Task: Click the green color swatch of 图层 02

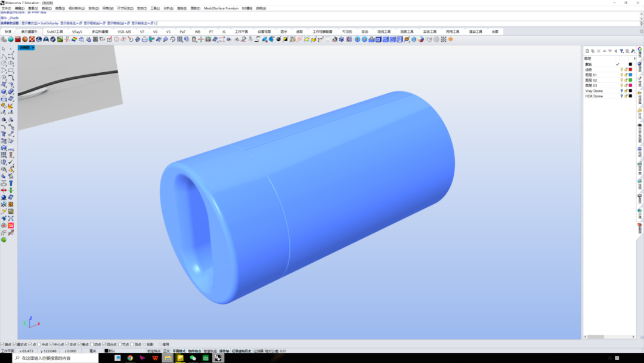Action: (630, 80)
